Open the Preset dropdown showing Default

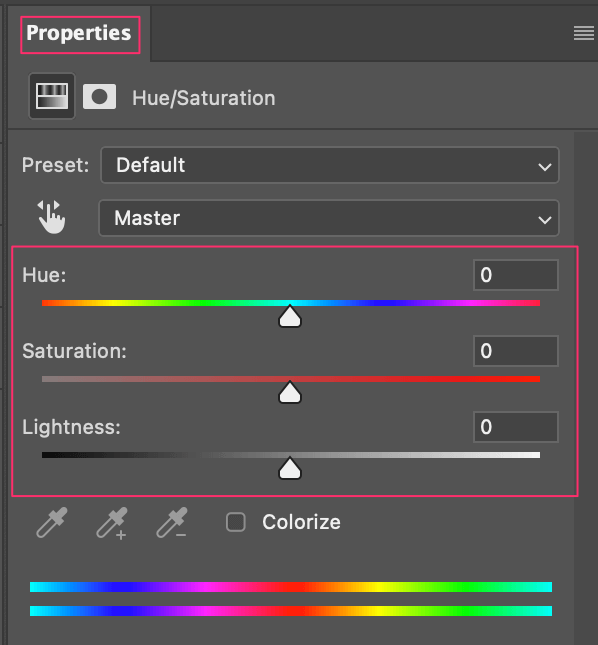click(x=330, y=165)
